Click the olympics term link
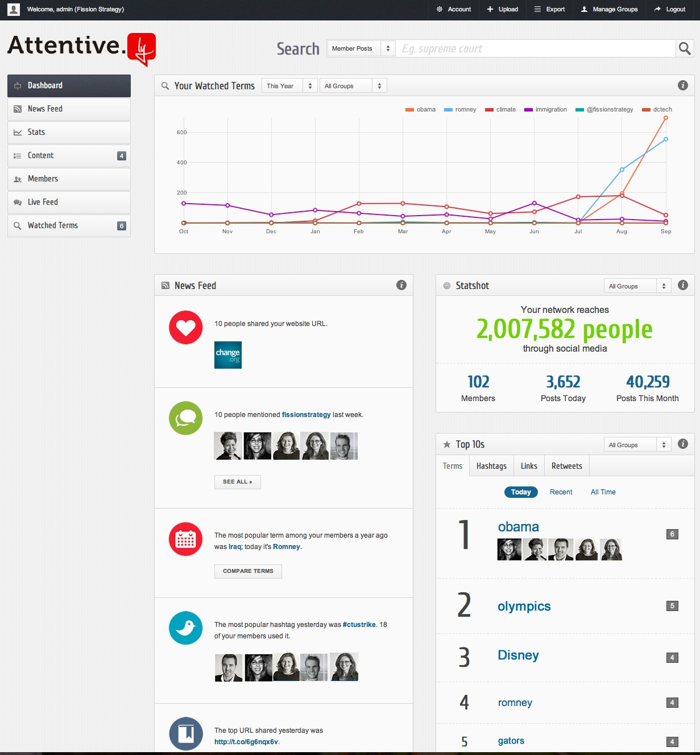The height and width of the screenshot is (755, 700). [x=524, y=607]
